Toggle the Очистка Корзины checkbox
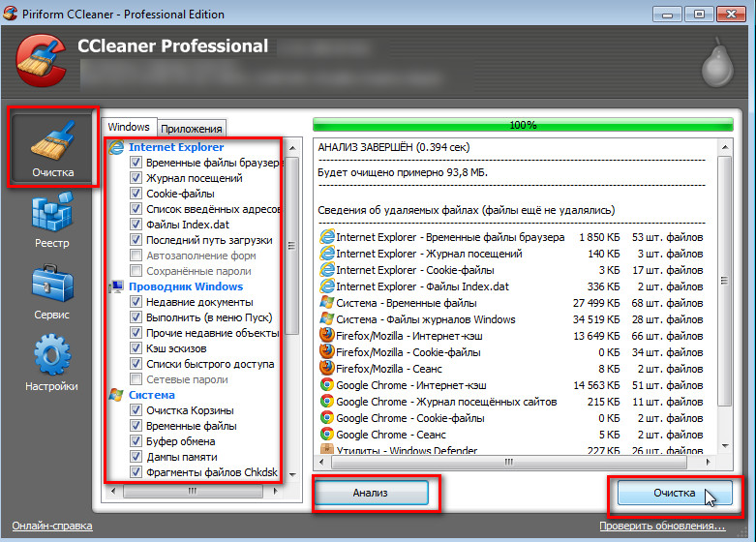Viewport: 756px width, 542px height. [x=136, y=410]
